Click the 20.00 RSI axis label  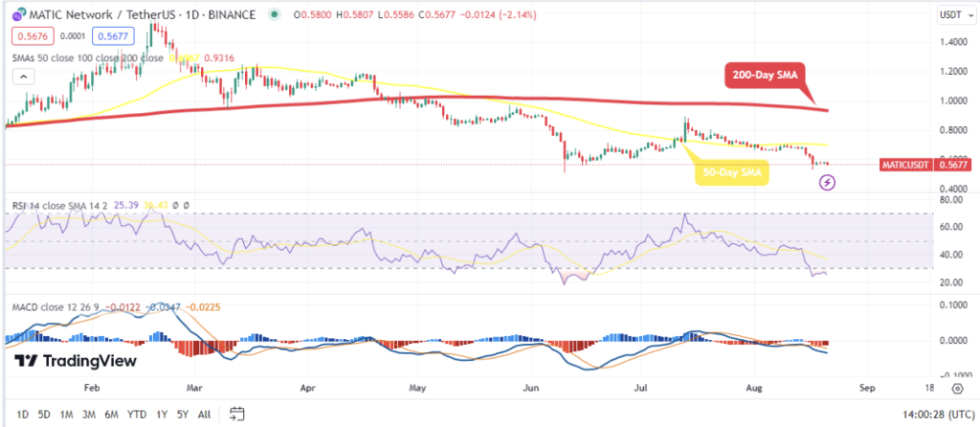(x=951, y=282)
